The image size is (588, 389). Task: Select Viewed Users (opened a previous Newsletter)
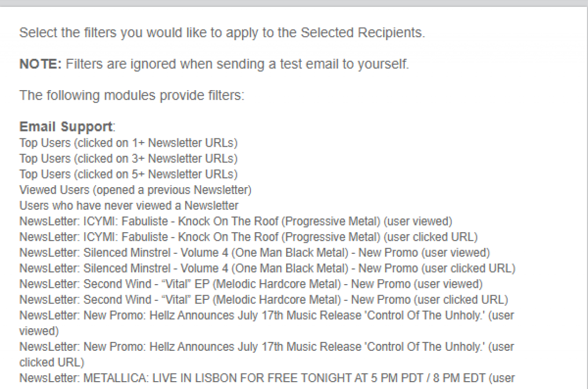click(x=135, y=190)
